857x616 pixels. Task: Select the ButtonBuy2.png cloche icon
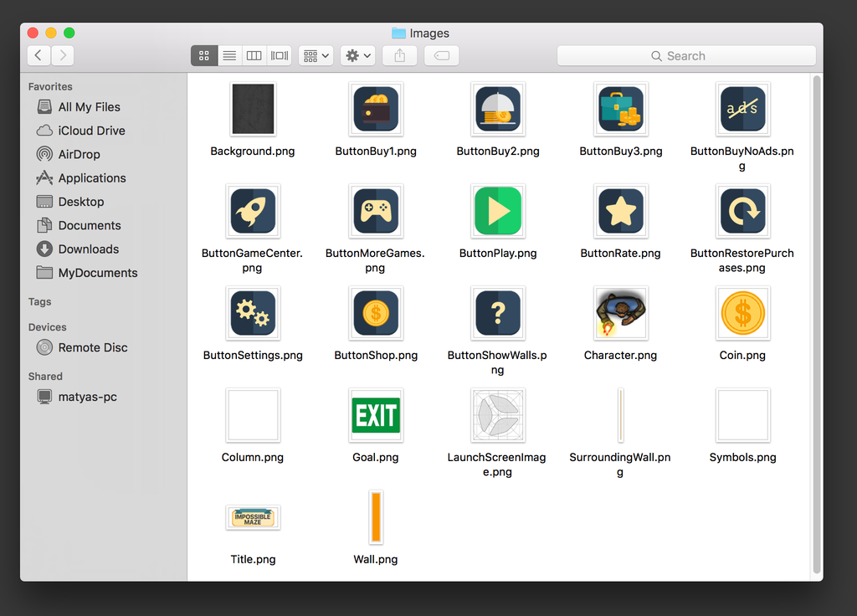pyautogui.click(x=498, y=109)
